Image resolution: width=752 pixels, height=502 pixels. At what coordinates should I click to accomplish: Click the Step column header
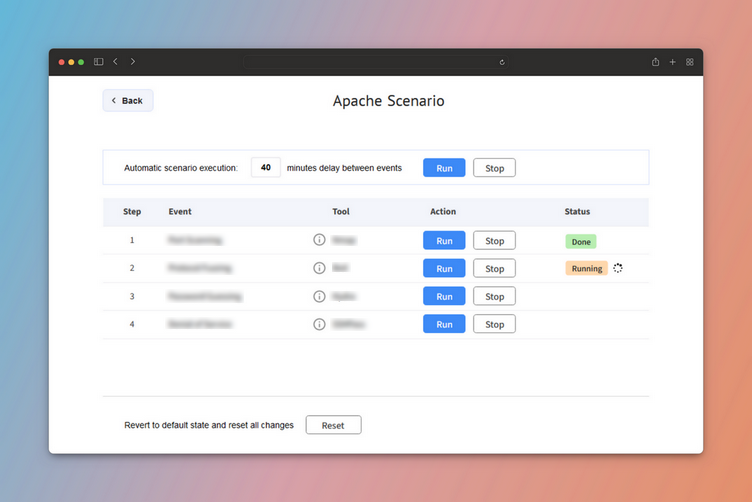coord(132,211)
